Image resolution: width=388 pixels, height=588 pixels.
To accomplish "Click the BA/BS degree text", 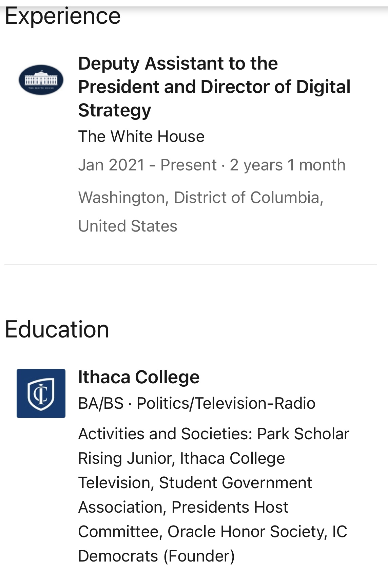I will (x=101, y=403).
